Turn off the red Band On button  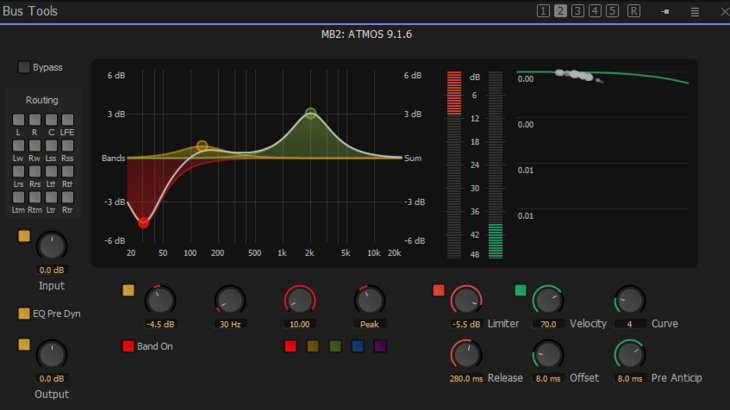(x=128, y=346)
